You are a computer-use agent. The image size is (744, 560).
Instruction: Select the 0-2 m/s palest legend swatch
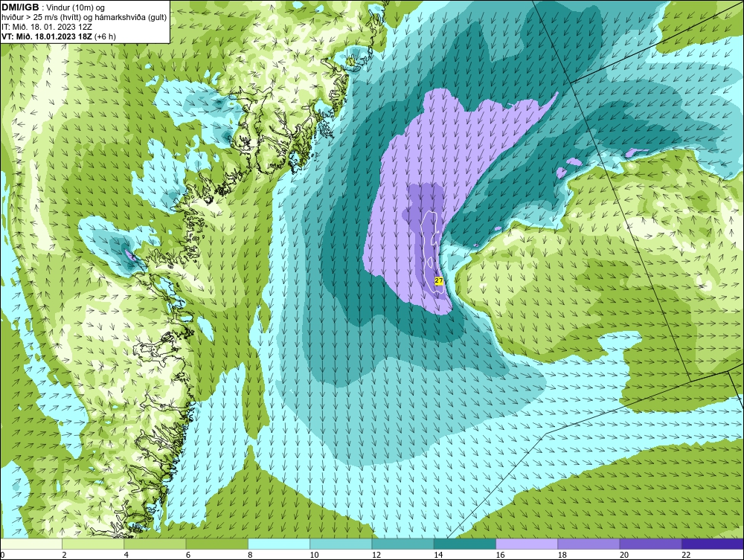point(31,544)
